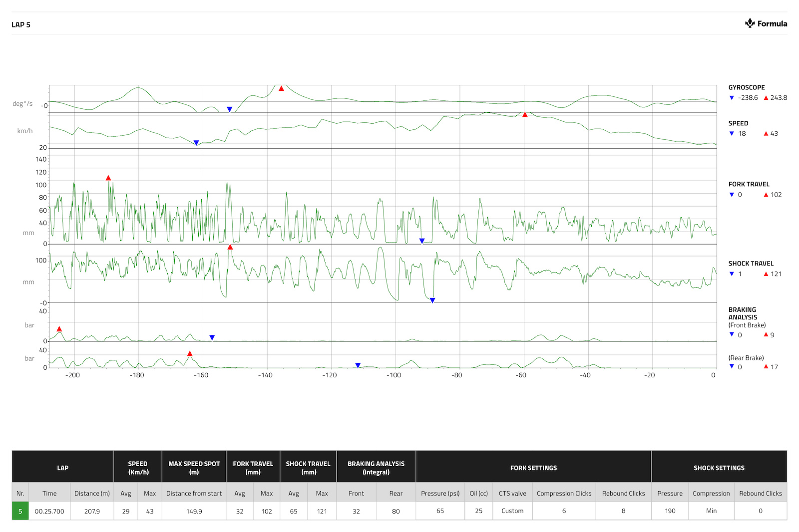Click fork pressure value 65
The width and height of the screenshot is (799, 532).
coord(440,511)
